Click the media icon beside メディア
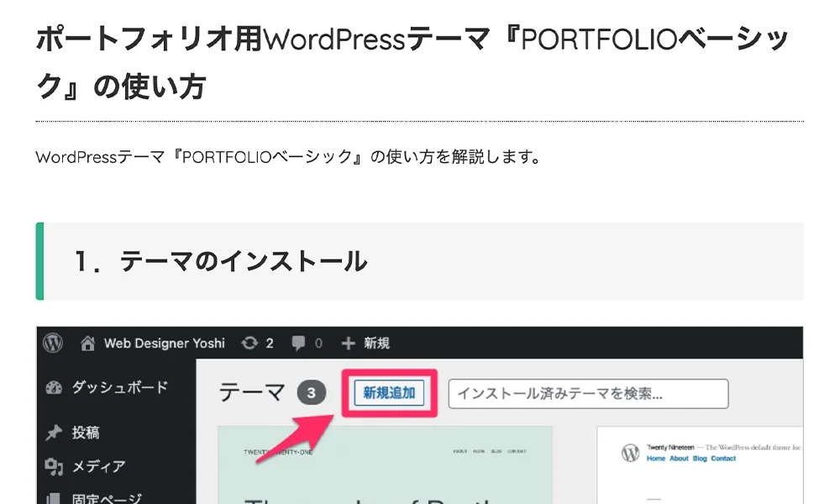Screen dimensions: 840x504 pyautogui.click(x=54, y=466)
